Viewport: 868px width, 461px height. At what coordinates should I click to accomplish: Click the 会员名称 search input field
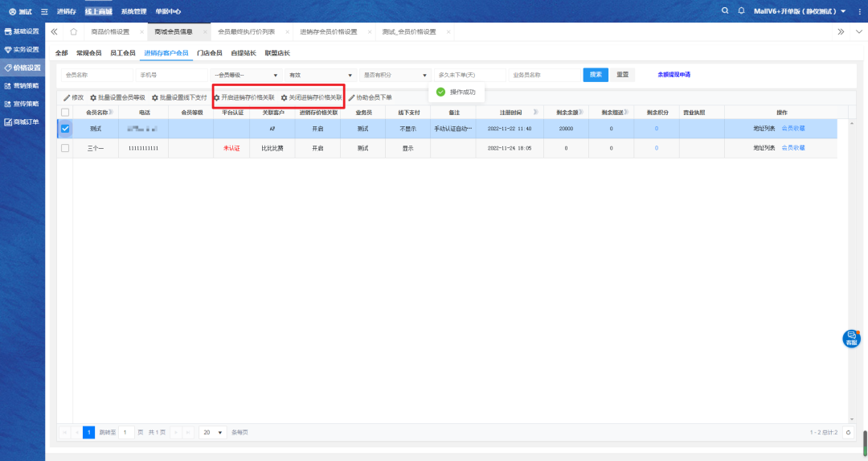pyautogui.click(x=96, y=75)
